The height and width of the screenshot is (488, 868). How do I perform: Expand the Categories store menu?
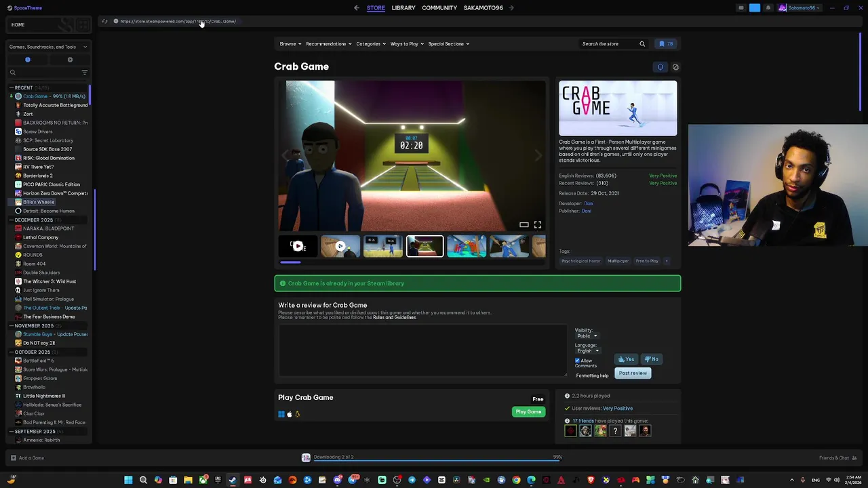371,44
